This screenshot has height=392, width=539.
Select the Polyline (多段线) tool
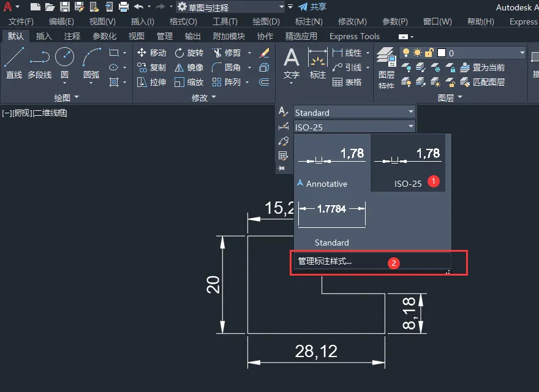tap(40, 63)
